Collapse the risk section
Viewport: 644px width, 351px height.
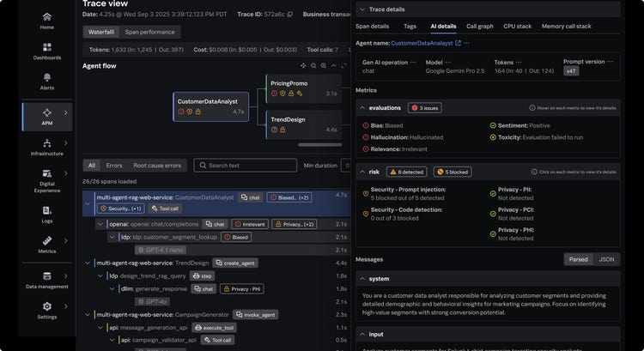pos(362,172)
